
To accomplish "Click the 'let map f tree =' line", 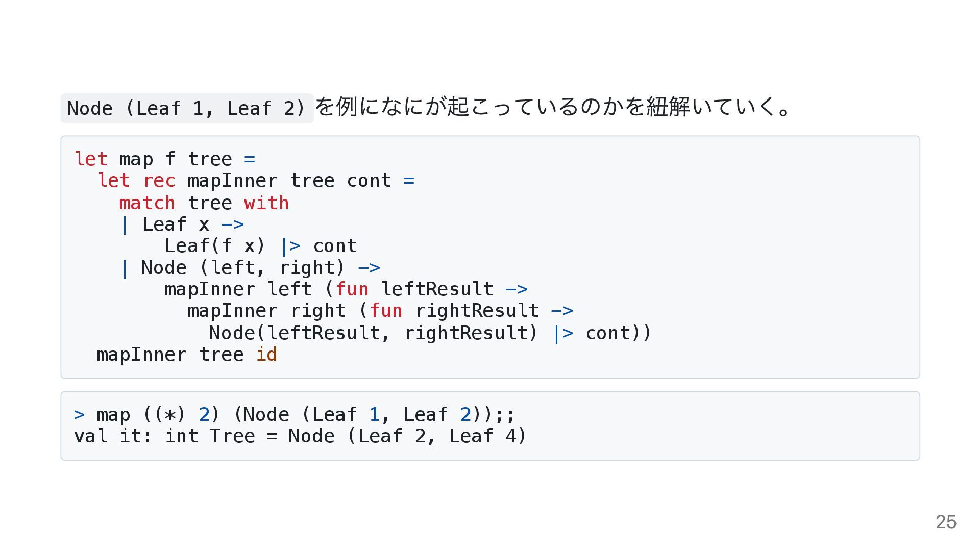I will (165, 159).
